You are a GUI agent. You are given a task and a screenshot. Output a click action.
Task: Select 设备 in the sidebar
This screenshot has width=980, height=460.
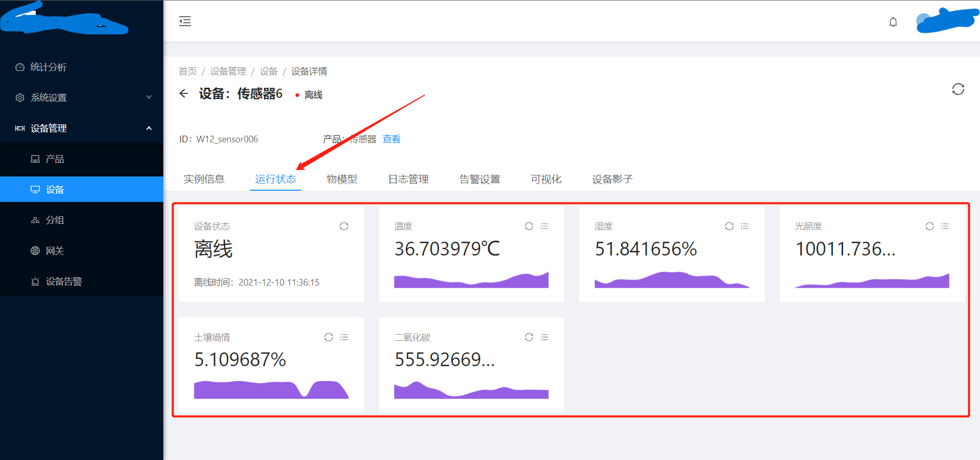click(x=82, y=189)
